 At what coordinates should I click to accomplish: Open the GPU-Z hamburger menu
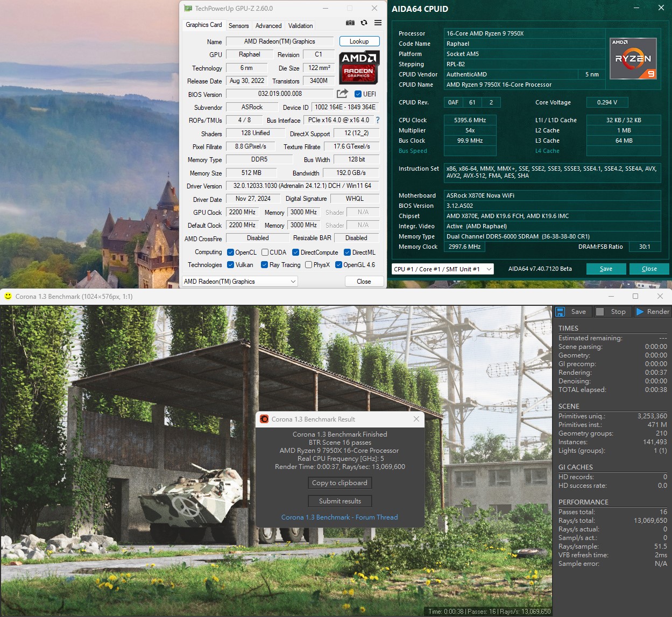click(378, 23)
